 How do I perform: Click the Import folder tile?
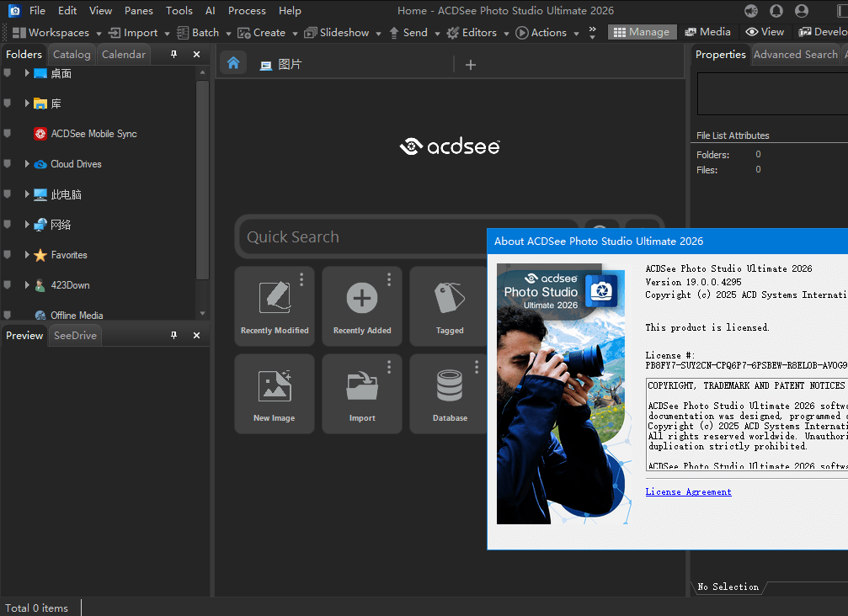[x=362, y=386]
